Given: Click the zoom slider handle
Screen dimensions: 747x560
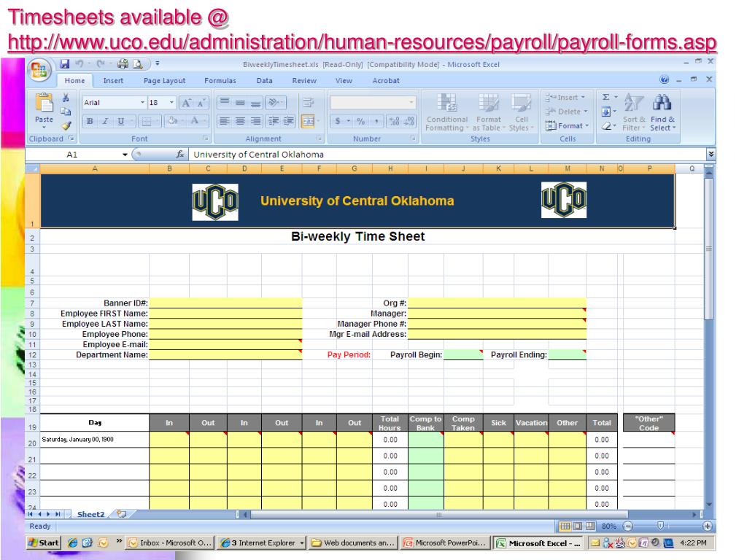Looking at the screenshot, I should 660,526.
